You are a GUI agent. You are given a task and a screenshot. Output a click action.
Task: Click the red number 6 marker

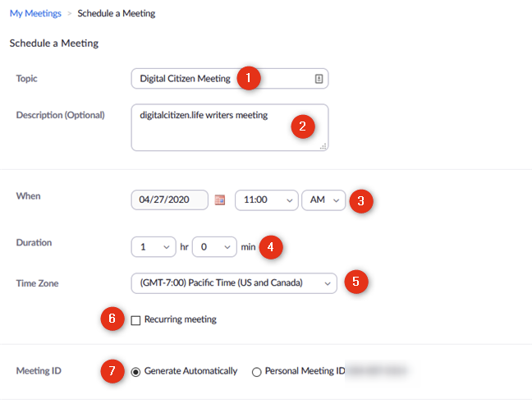112,319
